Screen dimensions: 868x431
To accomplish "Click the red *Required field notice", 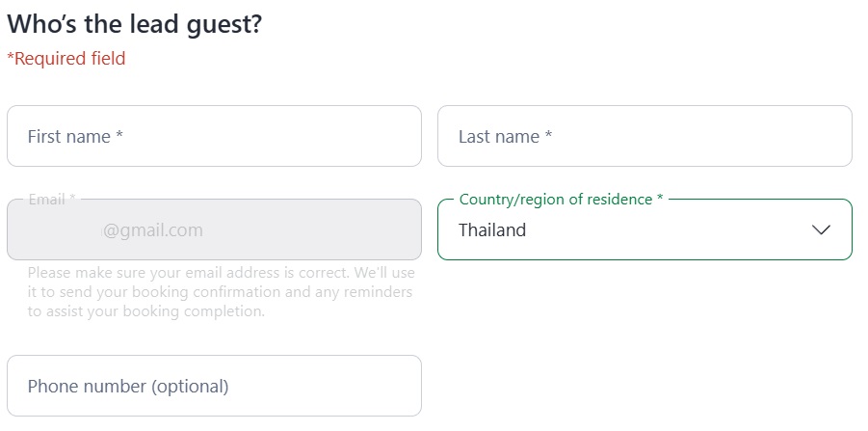I will [66, 59].
